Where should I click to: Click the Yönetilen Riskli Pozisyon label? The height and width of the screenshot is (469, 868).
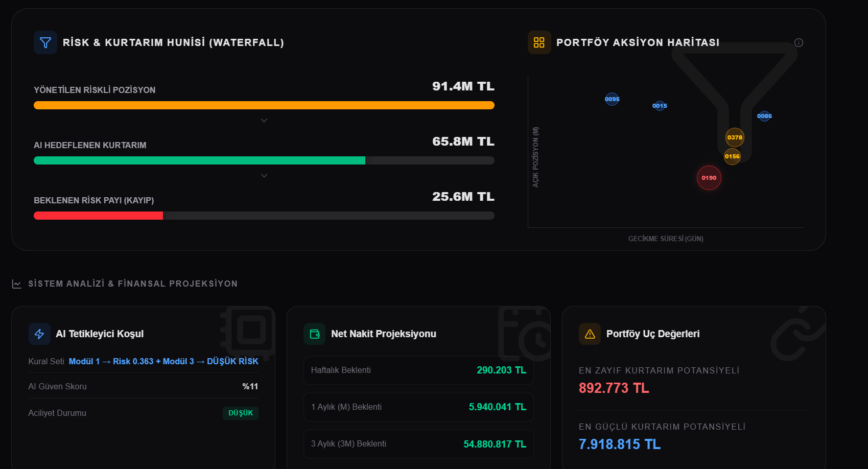point(95,90)
